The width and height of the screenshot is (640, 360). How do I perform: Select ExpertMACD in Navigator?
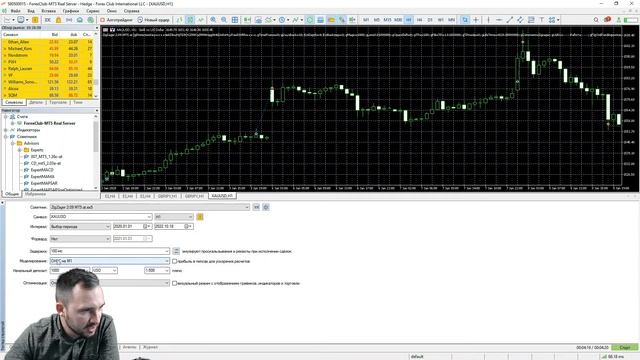[x=42, y=170]
